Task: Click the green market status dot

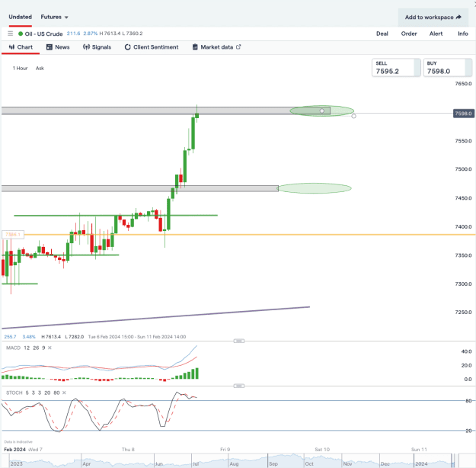Action: (x=21, y=34)
